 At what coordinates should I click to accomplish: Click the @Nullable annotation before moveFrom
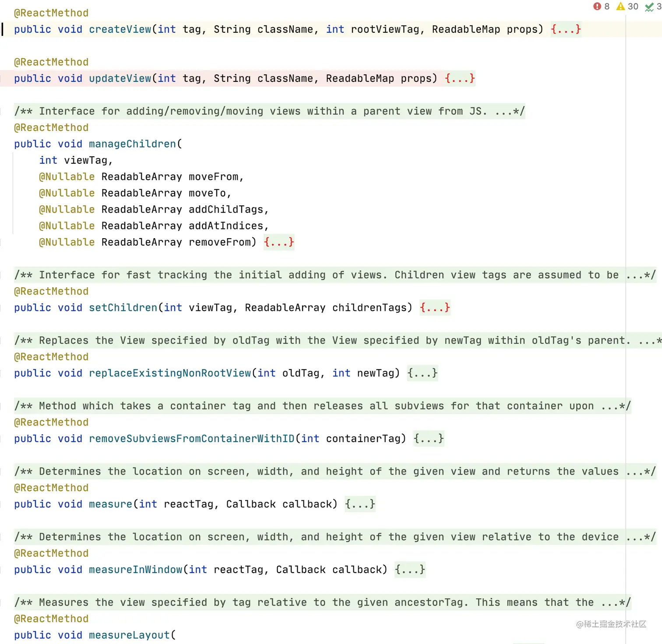coord(67,177)
